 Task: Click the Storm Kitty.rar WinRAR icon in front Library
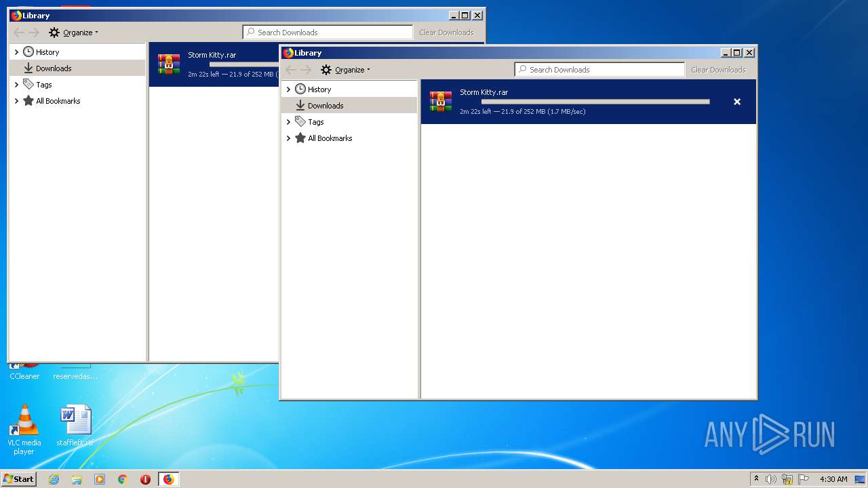click(x=441, y=102)
